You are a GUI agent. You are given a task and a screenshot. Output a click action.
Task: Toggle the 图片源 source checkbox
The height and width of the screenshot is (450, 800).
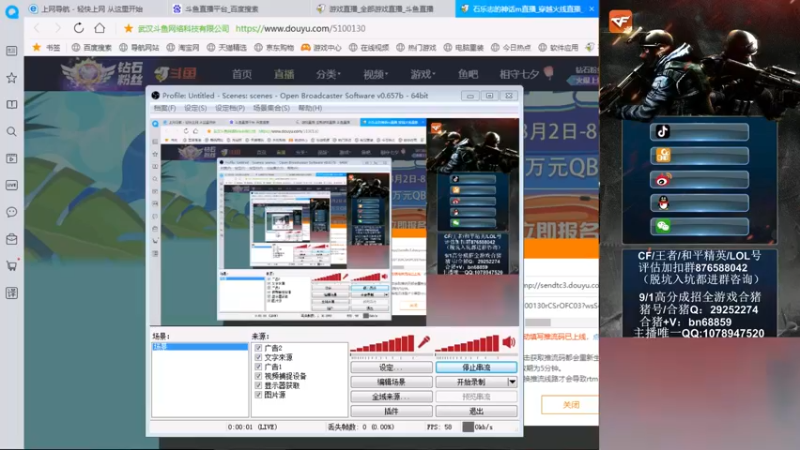(258, 395)
